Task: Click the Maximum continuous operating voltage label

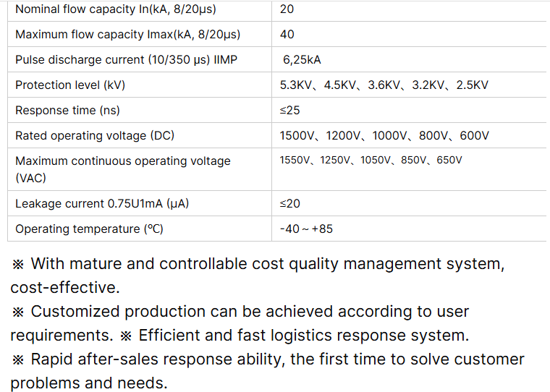Action: pyautogui.click(x=122, y=161)
